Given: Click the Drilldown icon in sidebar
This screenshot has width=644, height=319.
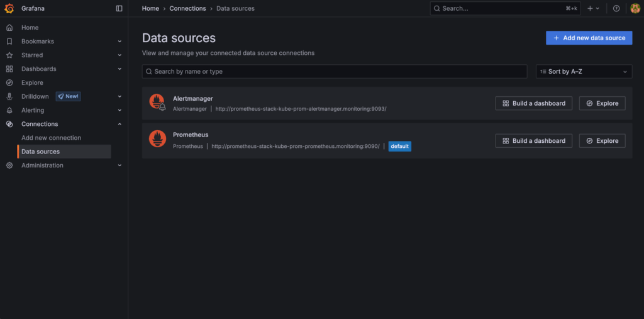Looking at the screenshot, I should click(x=9, y=97).
